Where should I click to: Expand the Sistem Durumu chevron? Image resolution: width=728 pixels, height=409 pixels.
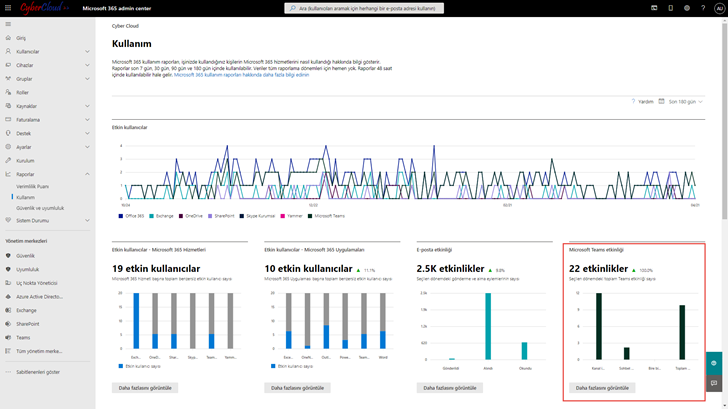click(87, 221)
